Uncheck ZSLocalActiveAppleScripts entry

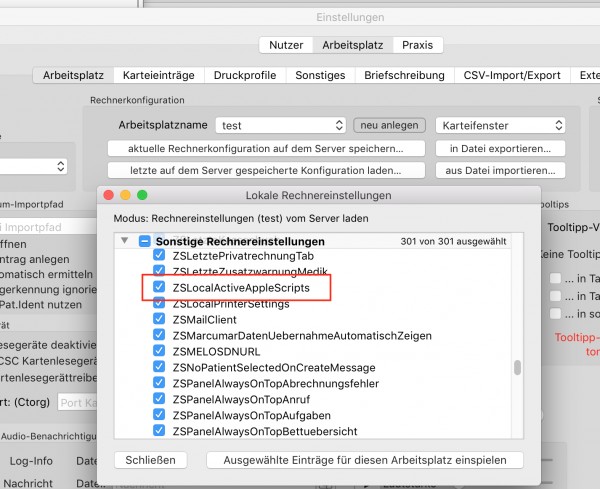click(159, 287)
